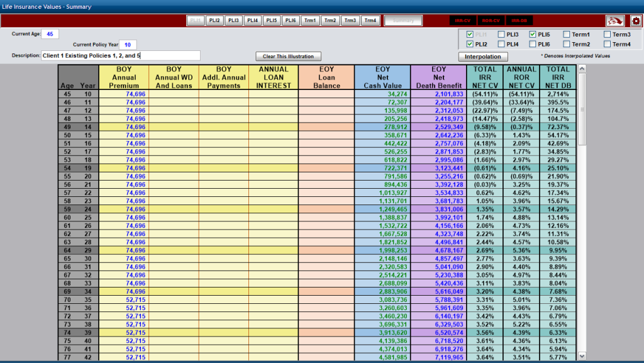Enable the PLI6 checkbox
Screen dimensions: 644x363
tap(533, 44)
